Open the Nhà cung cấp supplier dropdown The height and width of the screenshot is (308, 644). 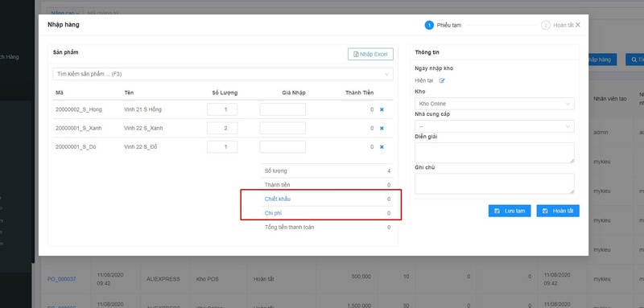click(494, 126)
